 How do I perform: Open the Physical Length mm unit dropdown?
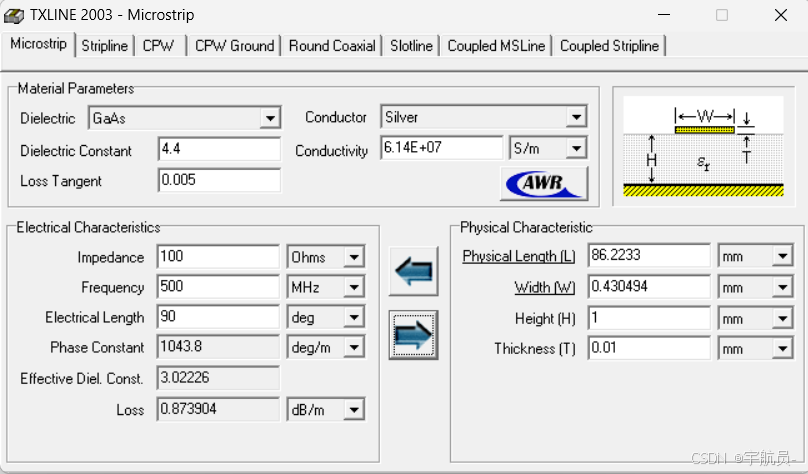[782, 256]
